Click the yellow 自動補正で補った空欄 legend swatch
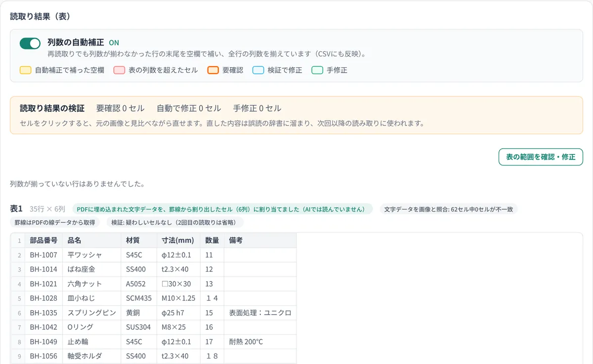The image size is (593, 364). tap(26, 70)
